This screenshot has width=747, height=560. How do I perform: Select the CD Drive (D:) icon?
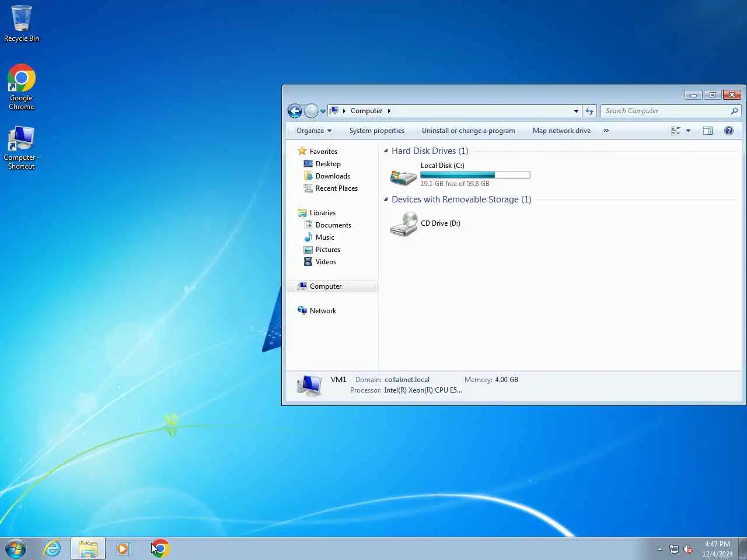point(403,224)
